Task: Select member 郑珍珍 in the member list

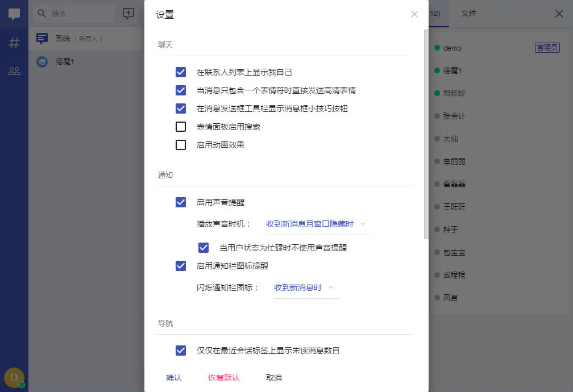Action: (x=455, y=93)
